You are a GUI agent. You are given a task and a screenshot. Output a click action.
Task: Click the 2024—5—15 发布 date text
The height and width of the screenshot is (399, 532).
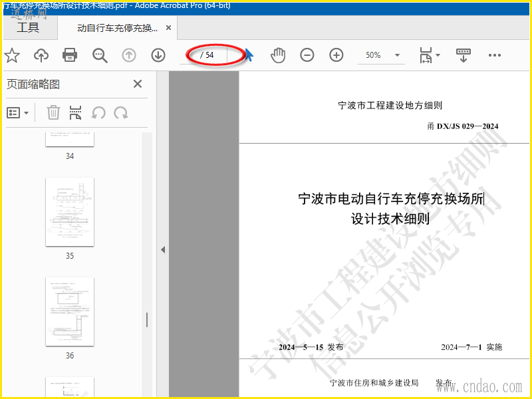pos(311,347)
